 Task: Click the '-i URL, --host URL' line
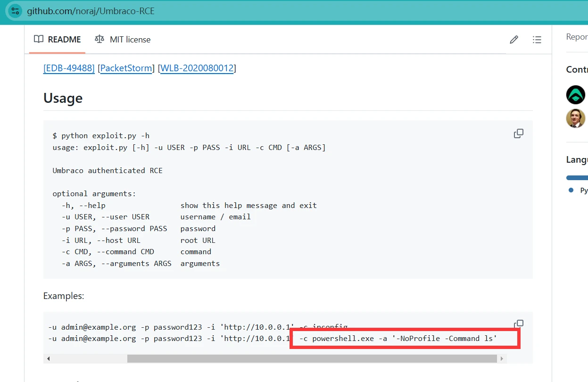click(139, 240)
